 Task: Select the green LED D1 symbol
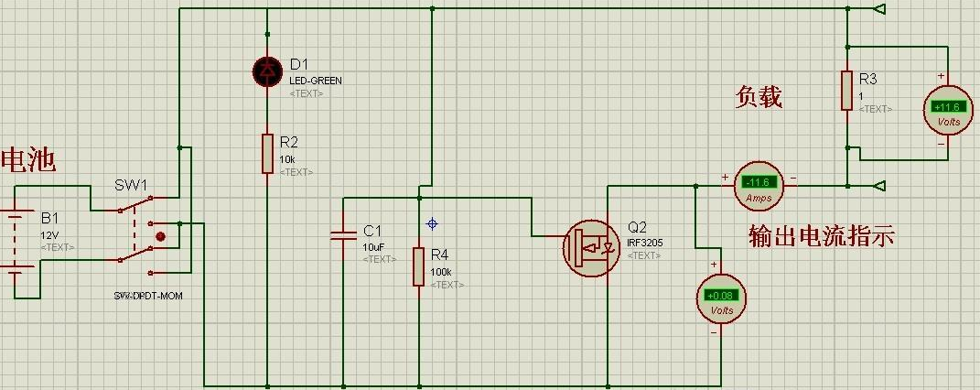pyautogui.click(x=267, y=71)
